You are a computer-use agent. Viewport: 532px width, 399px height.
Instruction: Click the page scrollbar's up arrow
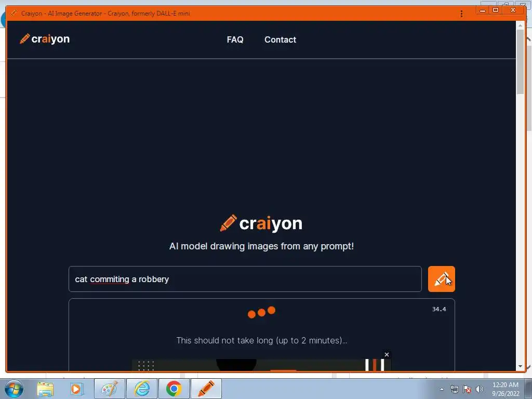[520, 25]
